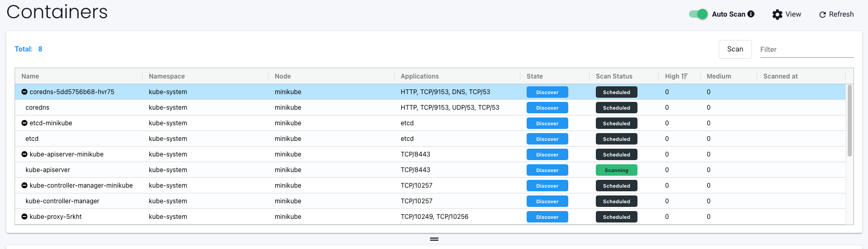Screen dimensions: 868x249
Task: Focus the Filter input field
Action: click(x=806, y=49)
